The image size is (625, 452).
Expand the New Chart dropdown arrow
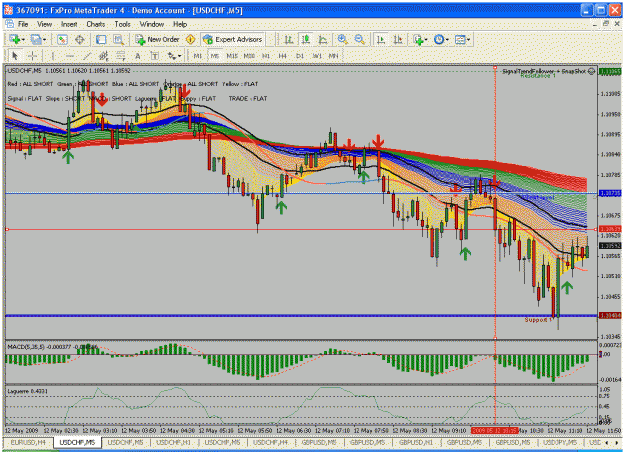pos(23,39)
